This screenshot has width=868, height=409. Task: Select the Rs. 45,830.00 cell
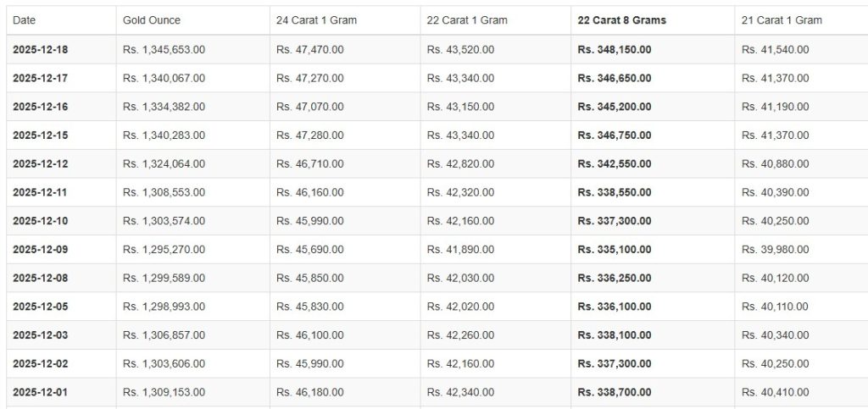[x=310, y=307]
